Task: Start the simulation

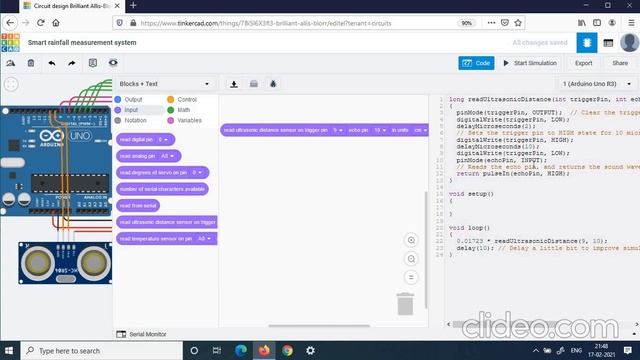Action: pos(530,63)
